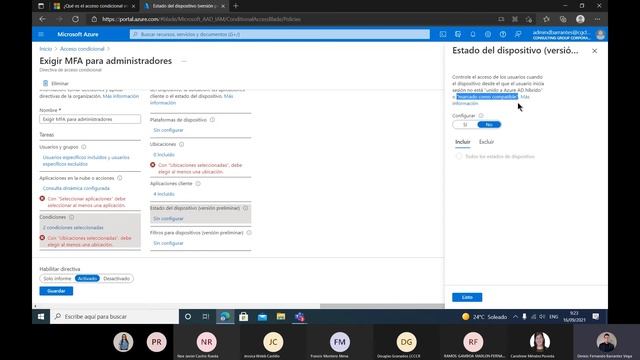Open the browser favorites star icon

(x=546, y=19)
